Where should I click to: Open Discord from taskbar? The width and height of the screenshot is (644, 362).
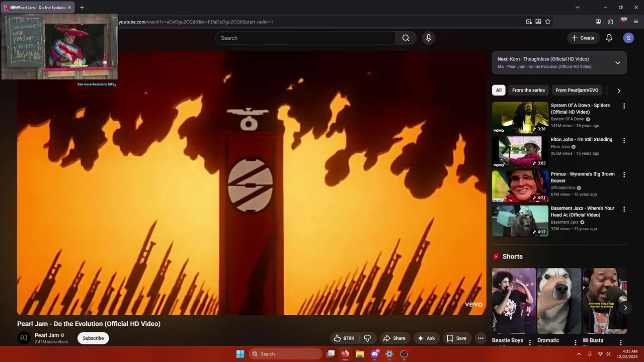point(374,354)
